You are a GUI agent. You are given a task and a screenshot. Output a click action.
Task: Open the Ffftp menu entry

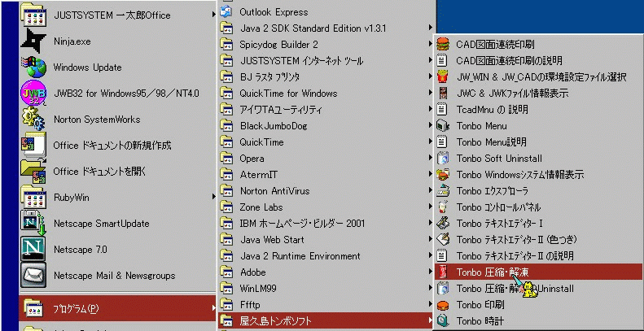tap(326, 305)
